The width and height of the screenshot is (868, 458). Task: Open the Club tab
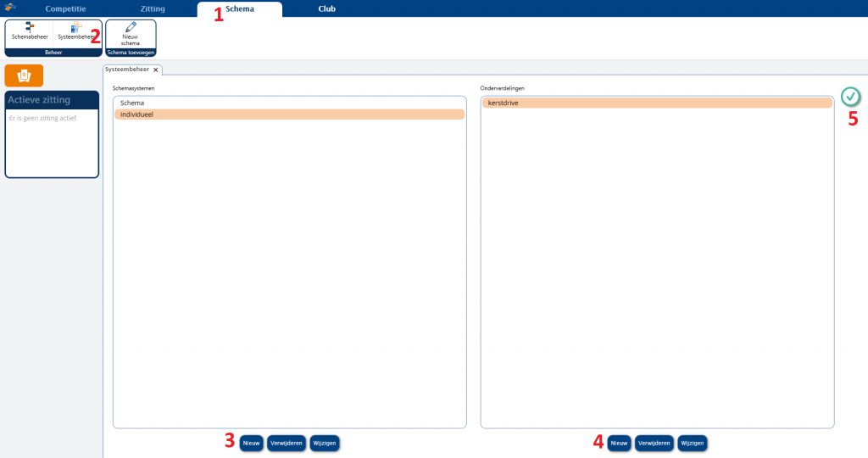[326, 8]
